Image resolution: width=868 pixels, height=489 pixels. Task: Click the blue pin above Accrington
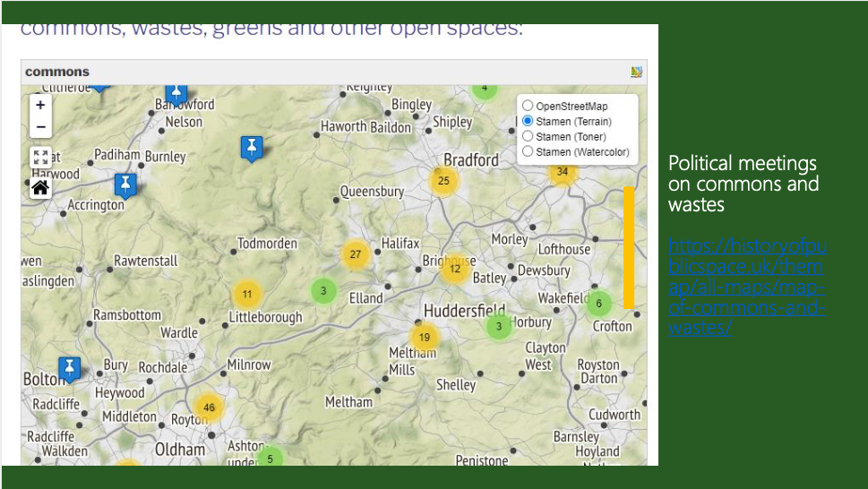(125, 185)
